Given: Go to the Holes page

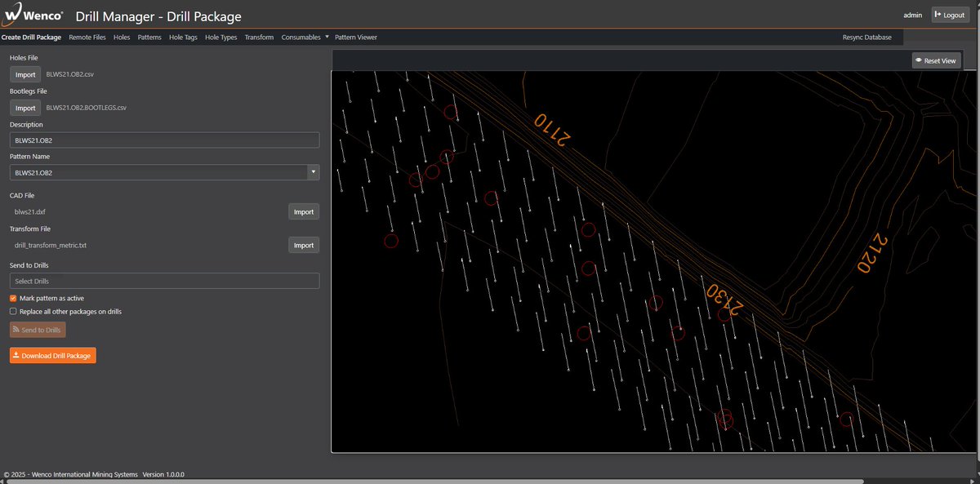Looking at the screenshot, I should 122,38.
